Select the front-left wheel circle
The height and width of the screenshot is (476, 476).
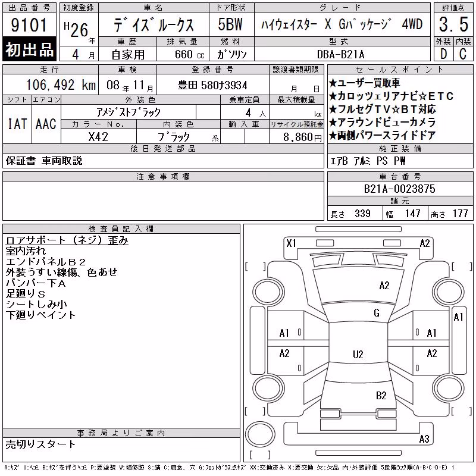click(268, 293)
